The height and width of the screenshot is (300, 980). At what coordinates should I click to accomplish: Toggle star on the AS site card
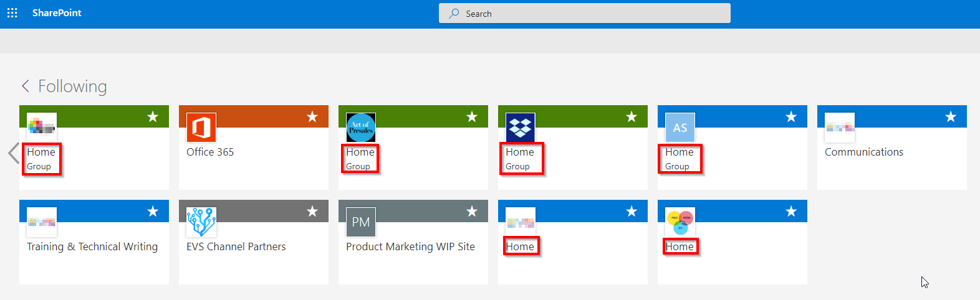click(x=791, y=116)
